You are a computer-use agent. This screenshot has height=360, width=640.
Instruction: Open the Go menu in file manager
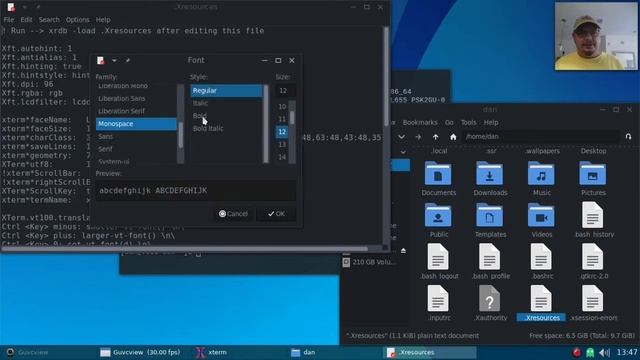click(449, 122)
